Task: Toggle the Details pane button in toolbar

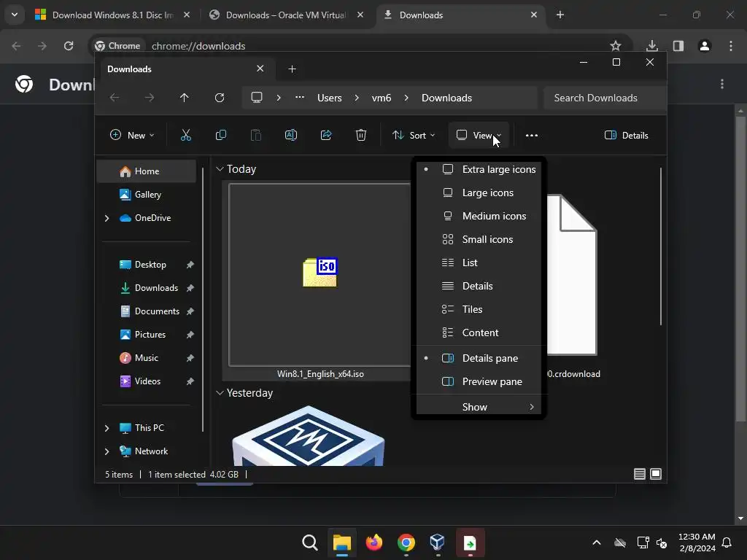Action: [626, 135]
